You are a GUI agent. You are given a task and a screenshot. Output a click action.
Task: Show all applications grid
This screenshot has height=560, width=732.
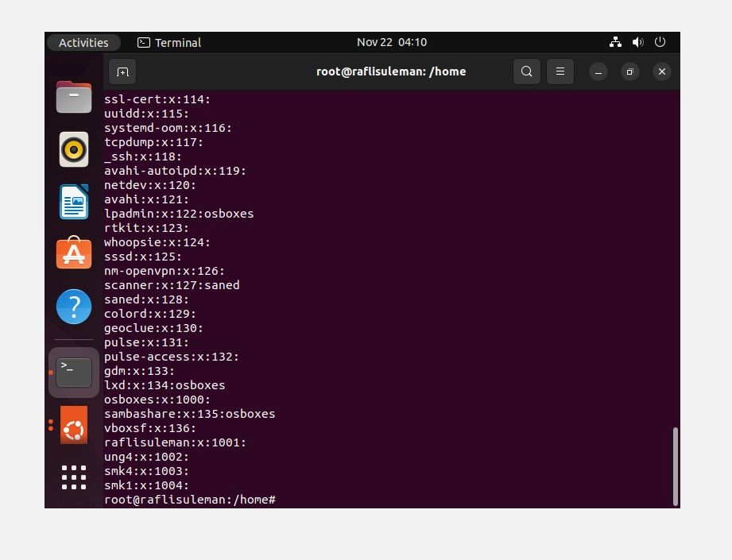pos(74,477)
